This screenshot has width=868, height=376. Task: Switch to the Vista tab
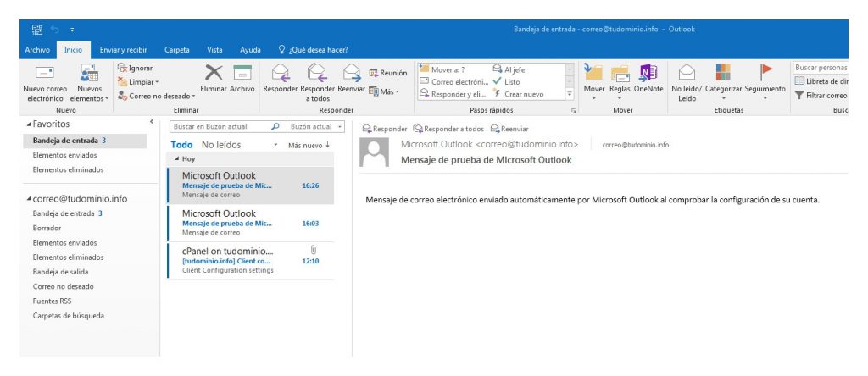(214, 50)
